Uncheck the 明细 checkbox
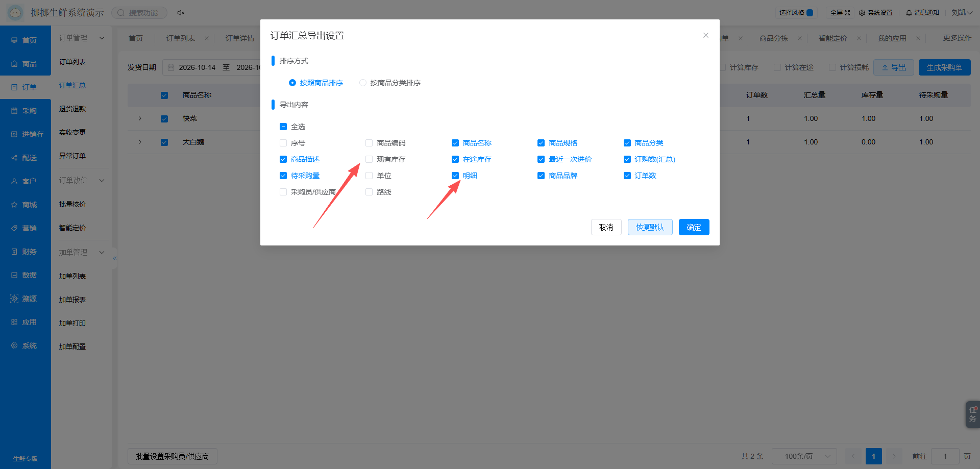The image size is (980, 469). point(455,176)
